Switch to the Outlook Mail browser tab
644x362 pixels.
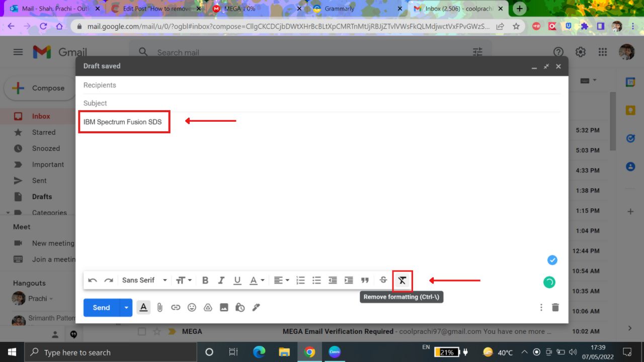55,9
